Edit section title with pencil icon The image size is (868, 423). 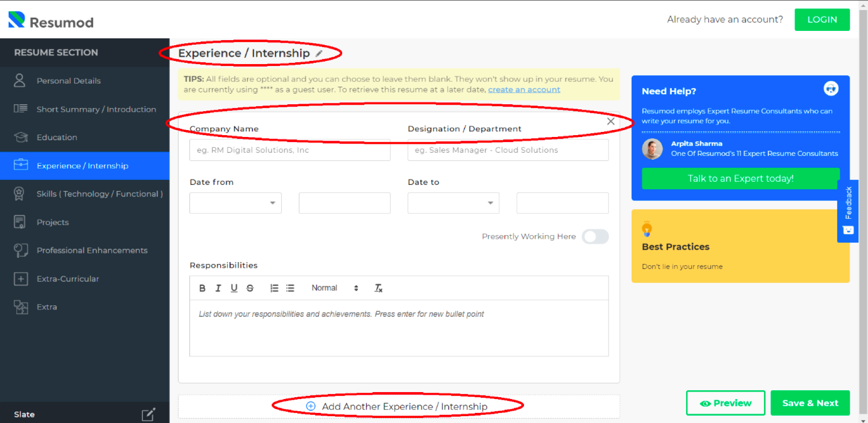pos(319,54)
